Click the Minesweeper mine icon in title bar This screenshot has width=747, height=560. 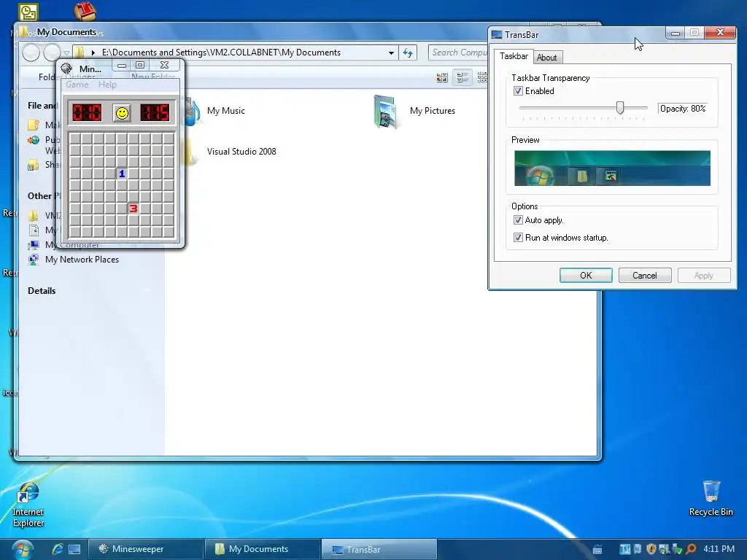click(66, 69)
